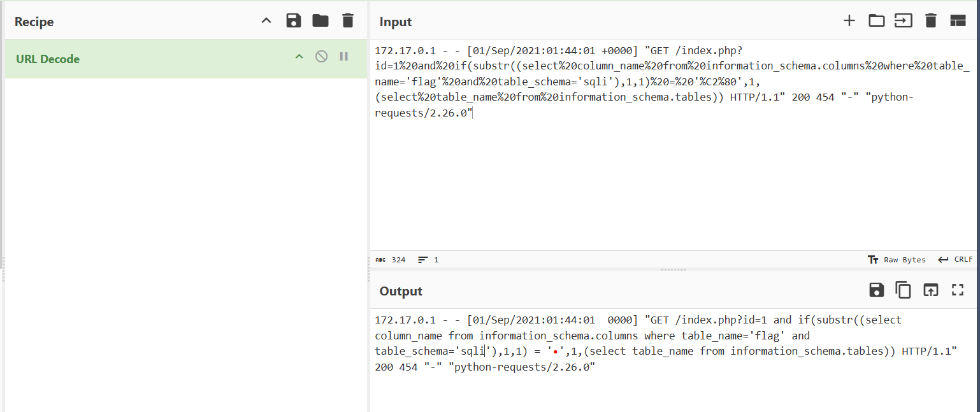The image size is (980, 412).
Task: Save output to file
Action: [x=876, y=290]
